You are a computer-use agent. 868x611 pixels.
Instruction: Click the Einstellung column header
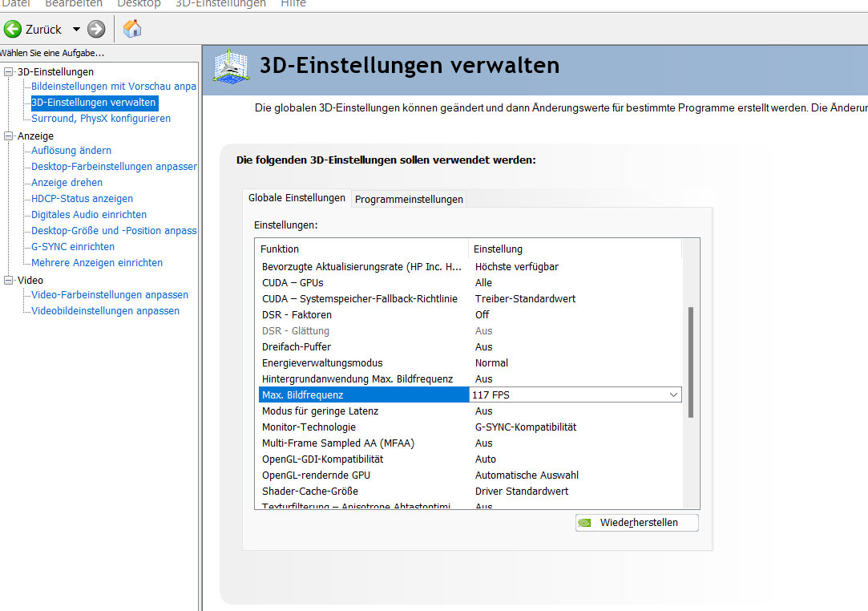(x=575, y=249)
